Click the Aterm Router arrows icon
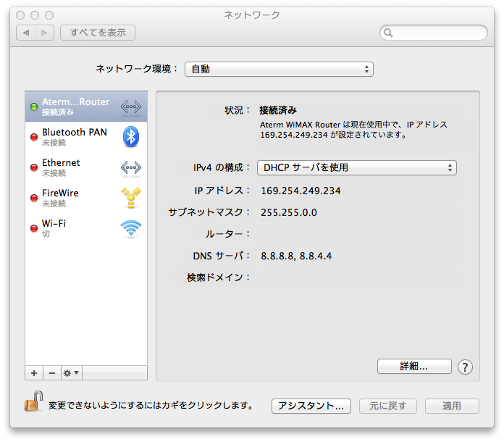 131,107
